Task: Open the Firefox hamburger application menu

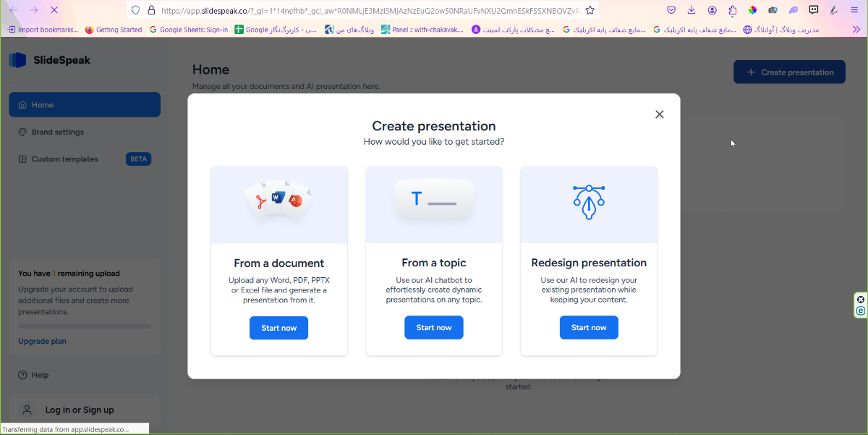Action: [x=855, y=10]
